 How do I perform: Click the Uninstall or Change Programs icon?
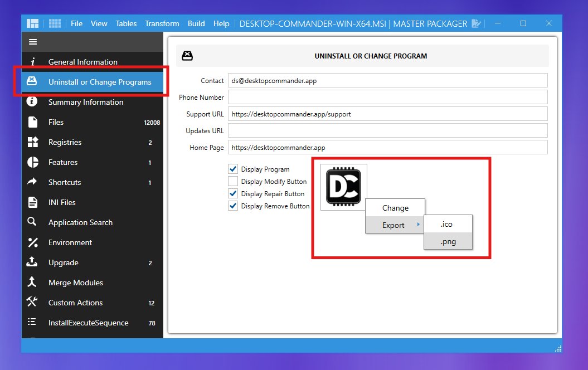[x=32, y=81]
